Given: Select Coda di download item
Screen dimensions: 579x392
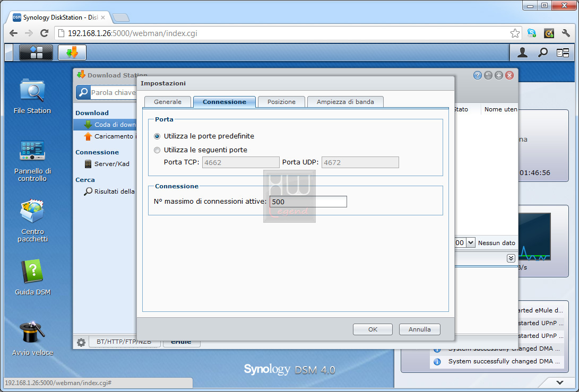Looking at the screenshot, I should point(105,125).
